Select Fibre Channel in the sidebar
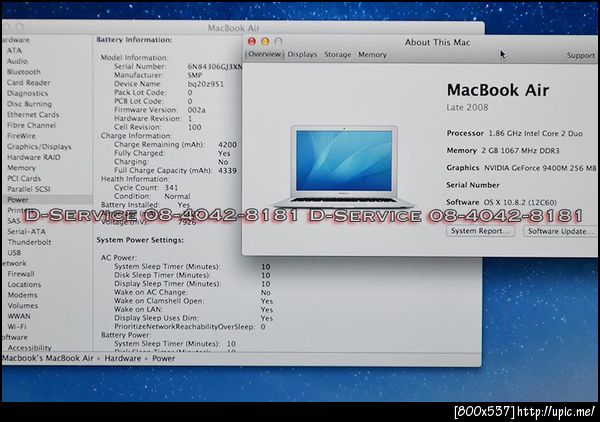600x422 pixels. [31, 125]
